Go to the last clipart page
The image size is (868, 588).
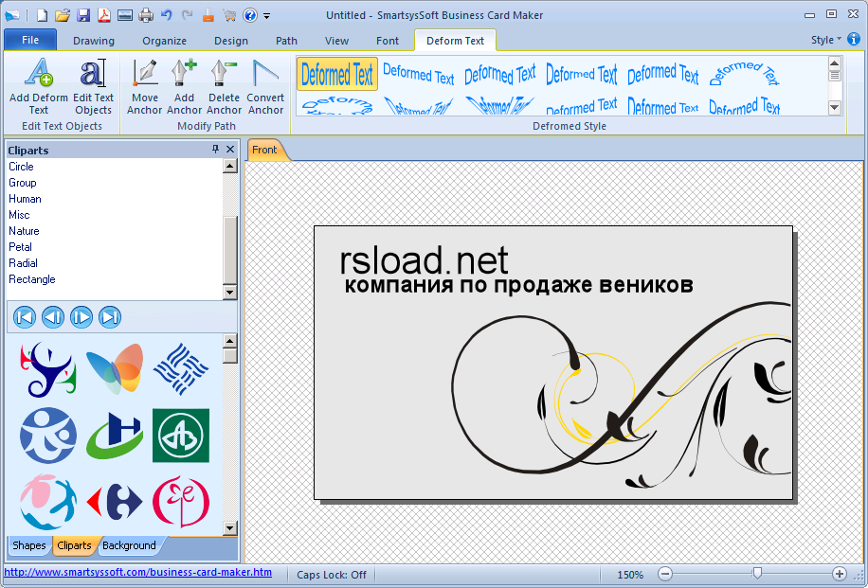tap(110, 317)
